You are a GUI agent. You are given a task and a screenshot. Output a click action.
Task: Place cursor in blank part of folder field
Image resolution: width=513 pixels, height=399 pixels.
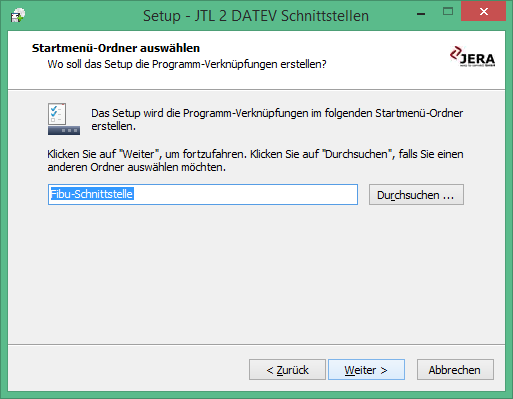click(x=245, y=195)
